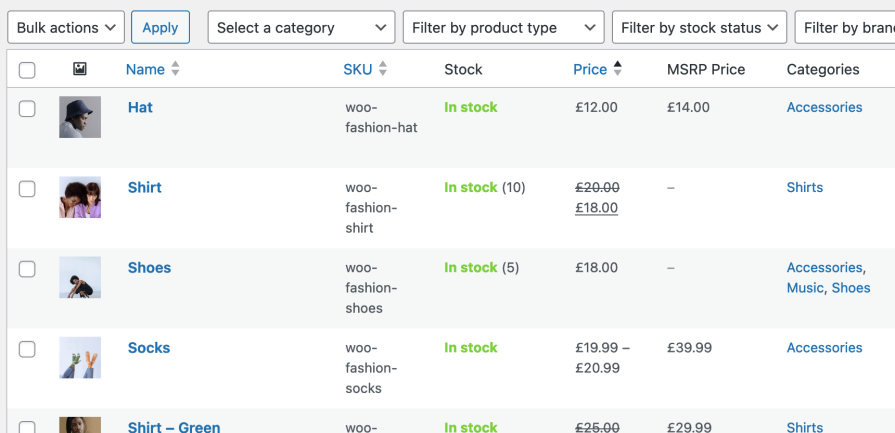895x433 pixels.
Task: Sort products by the Name header
Action: (x=145, y=69)
